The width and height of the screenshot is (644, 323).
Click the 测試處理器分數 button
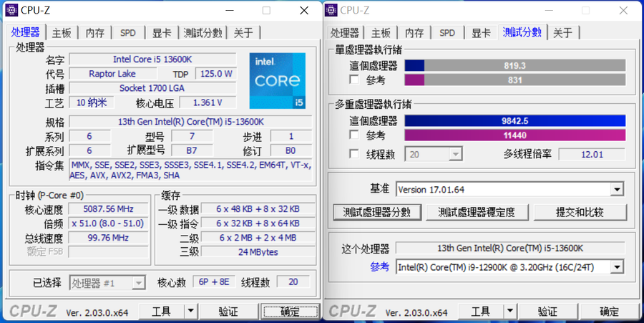[376, 212]
